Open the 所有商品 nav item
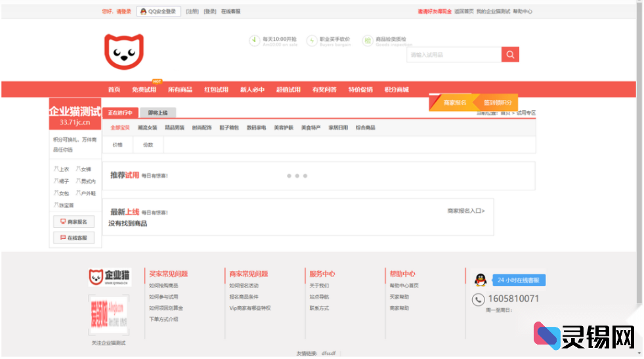This screenshot has height=359, width=644. point(181,89)
